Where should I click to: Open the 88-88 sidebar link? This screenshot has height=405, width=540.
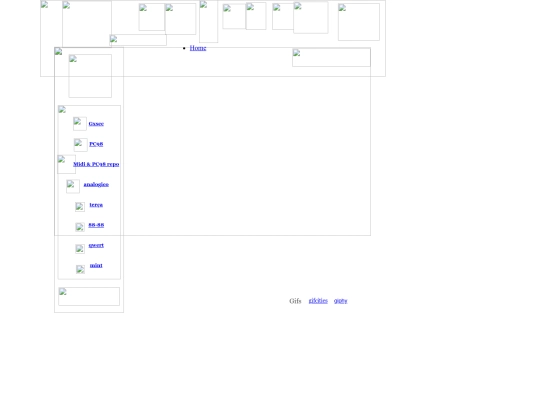coord(96,225)
